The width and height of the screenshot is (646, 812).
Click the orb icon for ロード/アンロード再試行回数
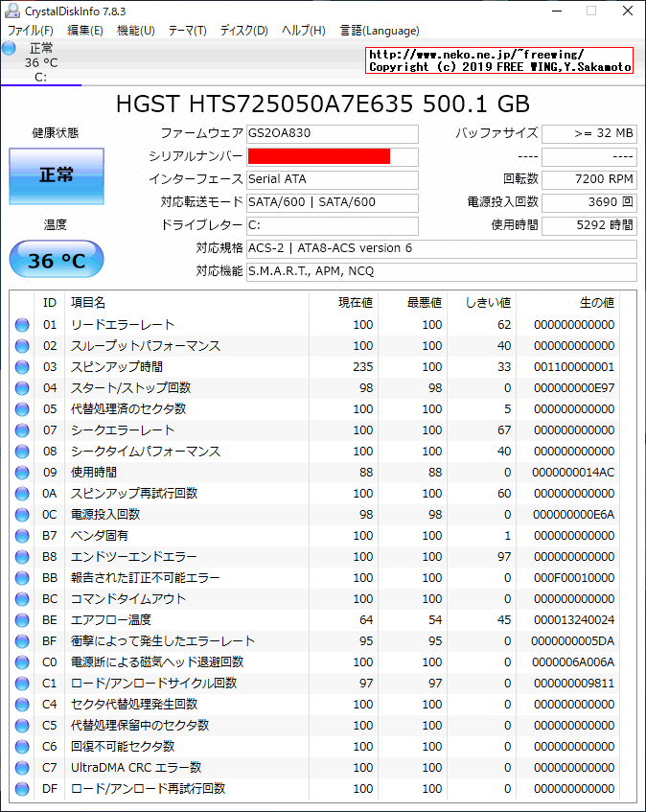coord(23,788)
